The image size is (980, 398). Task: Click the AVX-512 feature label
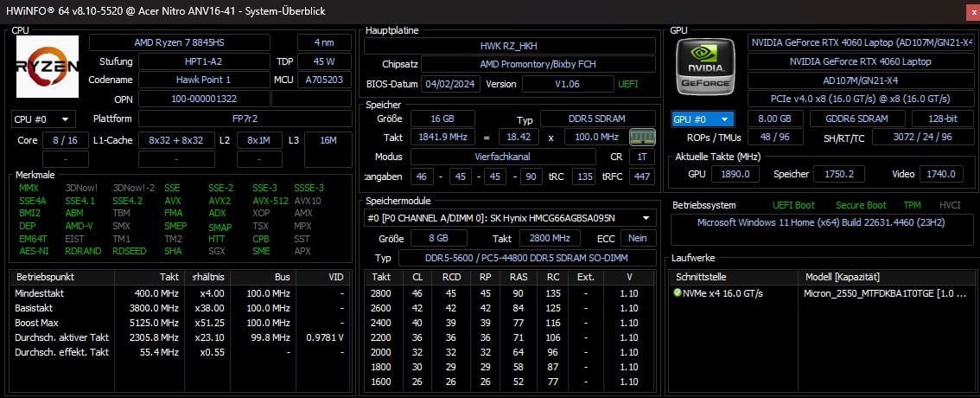point(270,201)
